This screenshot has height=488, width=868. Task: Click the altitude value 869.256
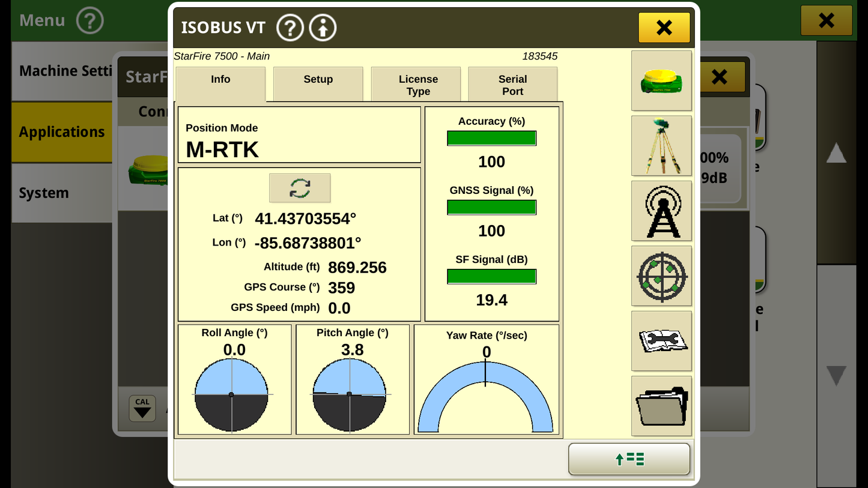(x=357, y=268)
